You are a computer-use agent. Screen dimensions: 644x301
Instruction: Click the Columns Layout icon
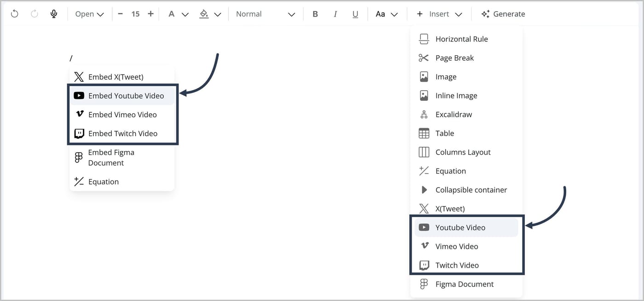[424, 152]
